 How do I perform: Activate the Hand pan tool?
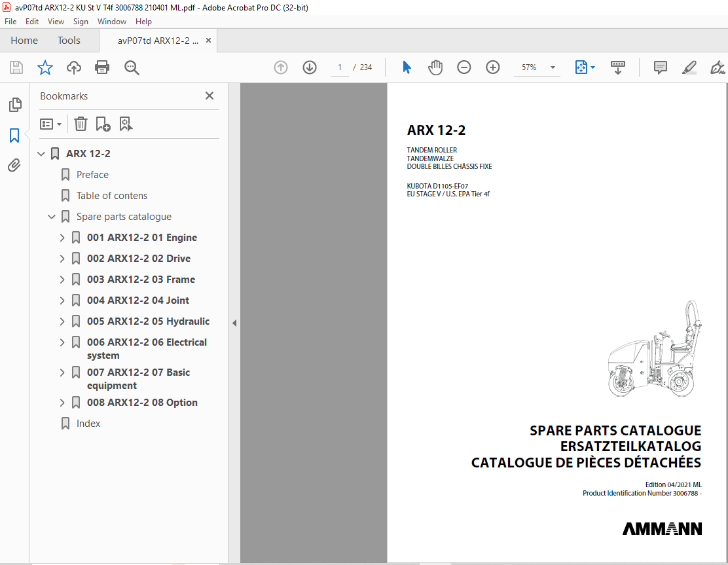tap(435, 67)
